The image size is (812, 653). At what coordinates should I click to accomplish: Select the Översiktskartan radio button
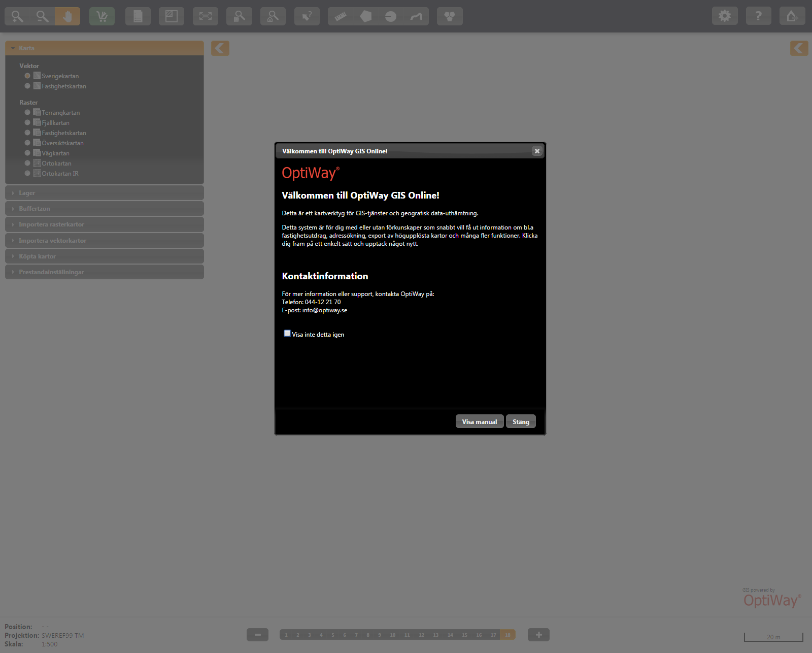[x=27, y=143]
